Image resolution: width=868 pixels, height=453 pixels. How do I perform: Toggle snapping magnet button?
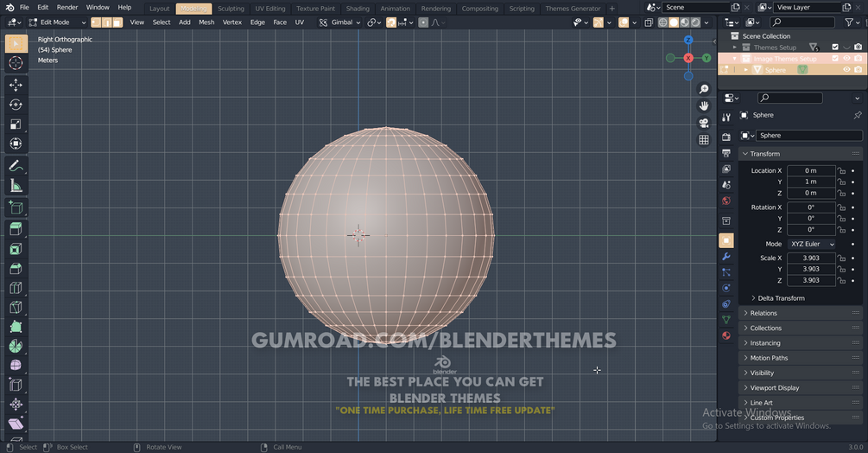[391, 22]
